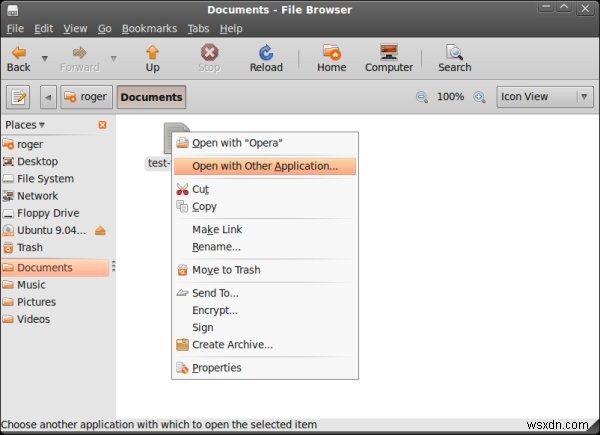Screen dimensions: 600x435
Task: Open the Forward history dropdown arrow
Action: point(114,59)
